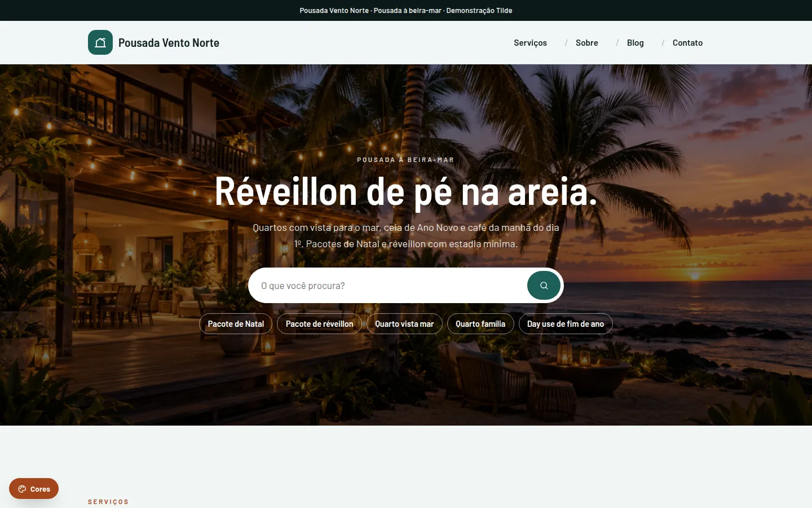Viewport: 812px width, 508px height.
Task: Click the 'Réveillon de pé na areia.' headline
Action: 406,192
